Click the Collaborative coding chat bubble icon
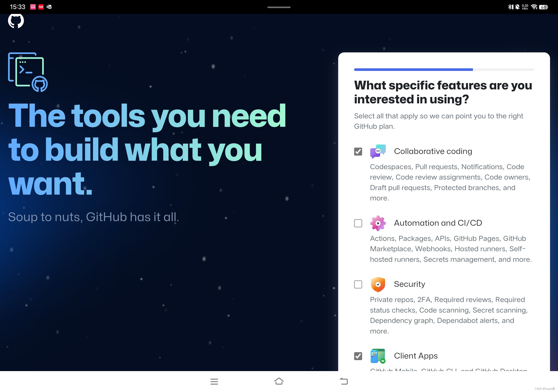 378,151
